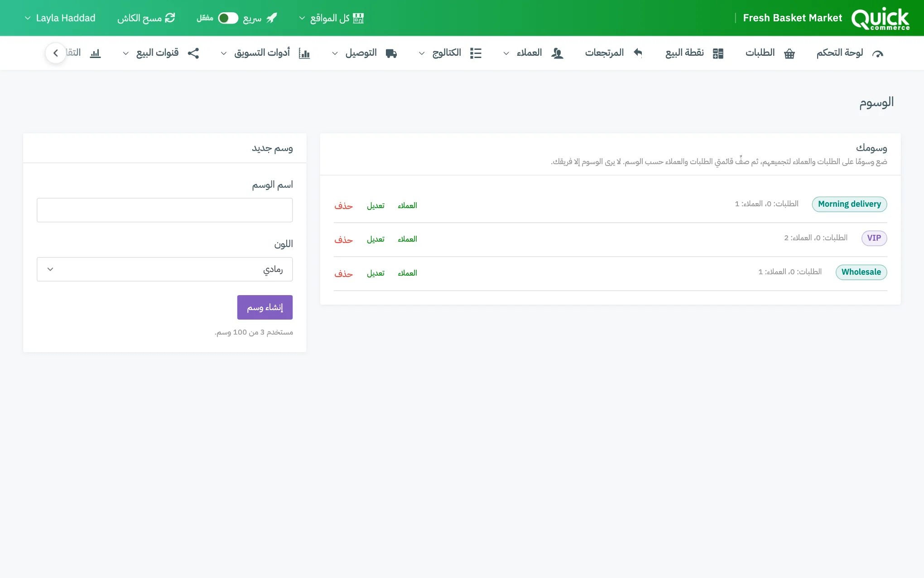This screenshot has height=578, width=924.
Task: Delete the Morning delivery tag
Action: [x=343, y=206]
